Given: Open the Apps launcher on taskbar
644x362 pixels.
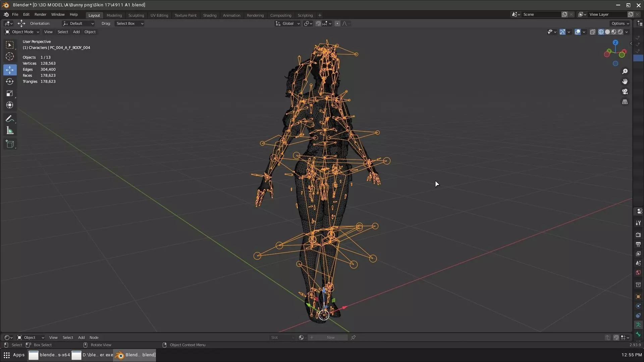Looking at the screenshot, I should pyautogui.click(x=14, y=355).
